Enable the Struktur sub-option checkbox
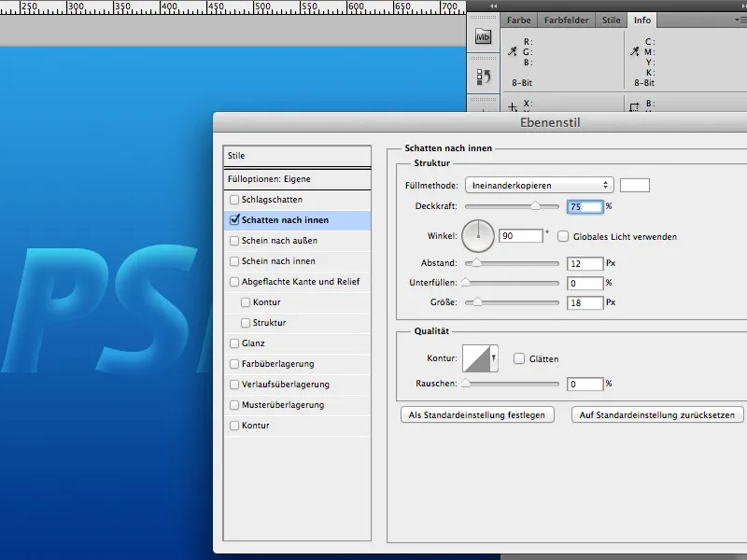 [x=246, y=322]
